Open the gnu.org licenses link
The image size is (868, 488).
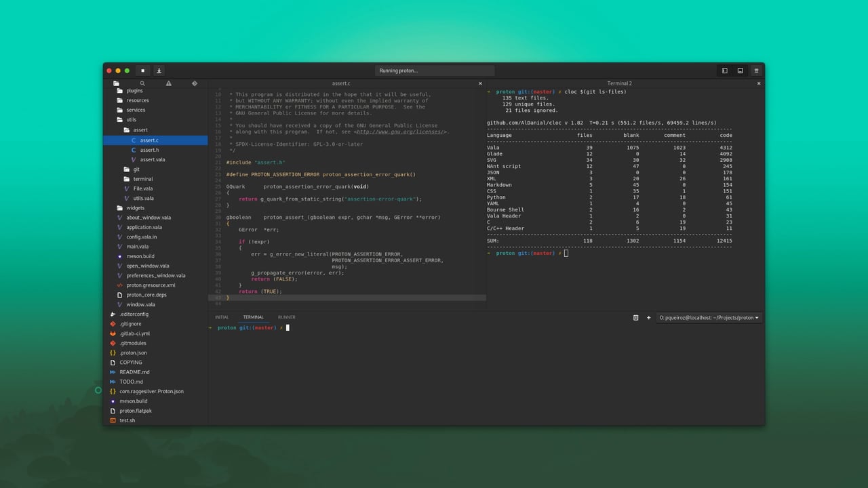[400, 131]
